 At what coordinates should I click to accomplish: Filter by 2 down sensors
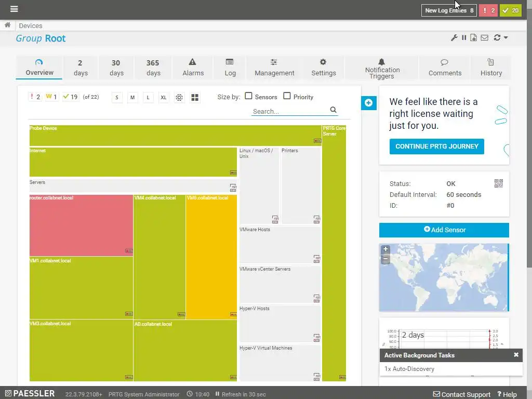point(35,97)
